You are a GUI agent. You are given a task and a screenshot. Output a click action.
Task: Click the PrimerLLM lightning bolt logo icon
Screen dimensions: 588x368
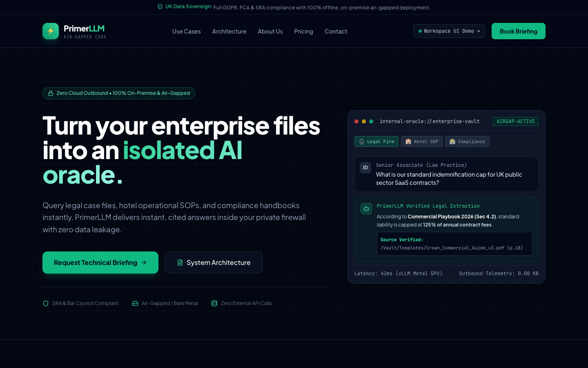pos(51,31)
